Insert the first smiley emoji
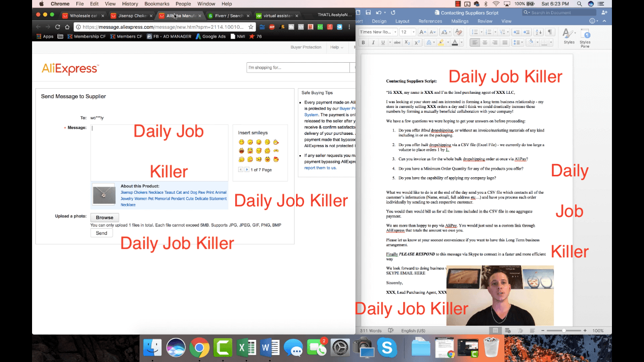The width and height of the screenshot is (644, 362). pyautogui.click(x=241, y=142)
